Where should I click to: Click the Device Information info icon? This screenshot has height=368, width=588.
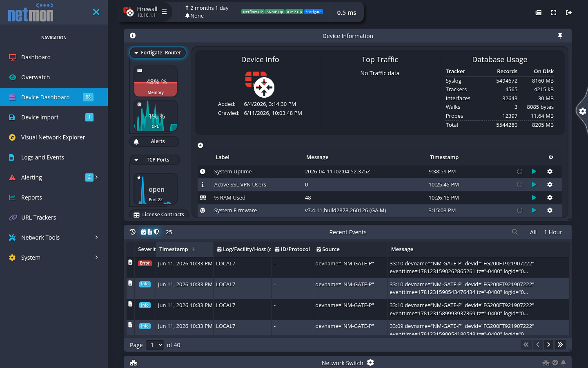(133, 36)
